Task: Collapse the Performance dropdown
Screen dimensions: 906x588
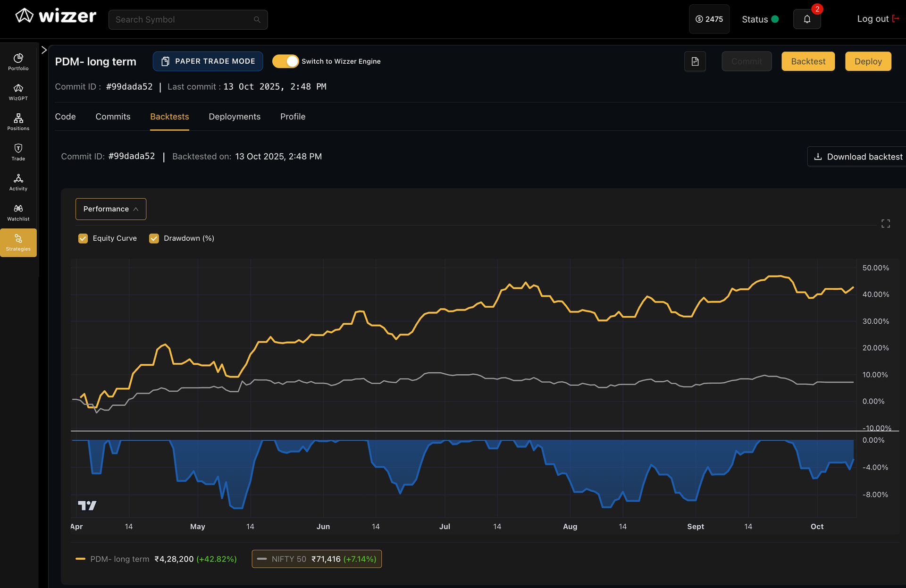Action: tap(111, 209)
